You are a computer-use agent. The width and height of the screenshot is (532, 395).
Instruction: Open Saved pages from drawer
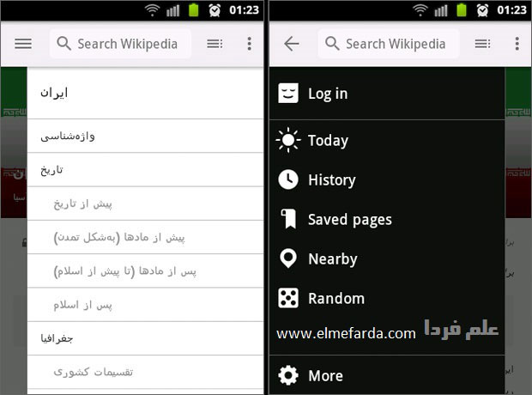tap(349, 219)
